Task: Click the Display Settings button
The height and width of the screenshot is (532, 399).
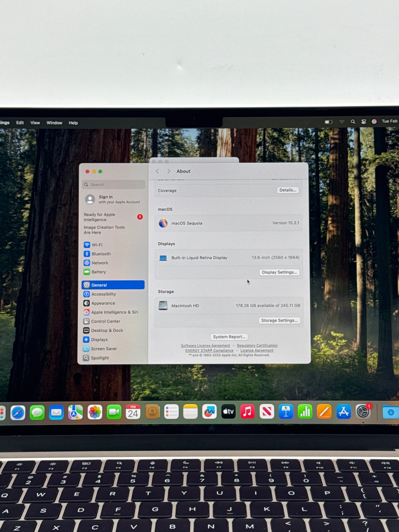Action: click(x=279, y=272)
